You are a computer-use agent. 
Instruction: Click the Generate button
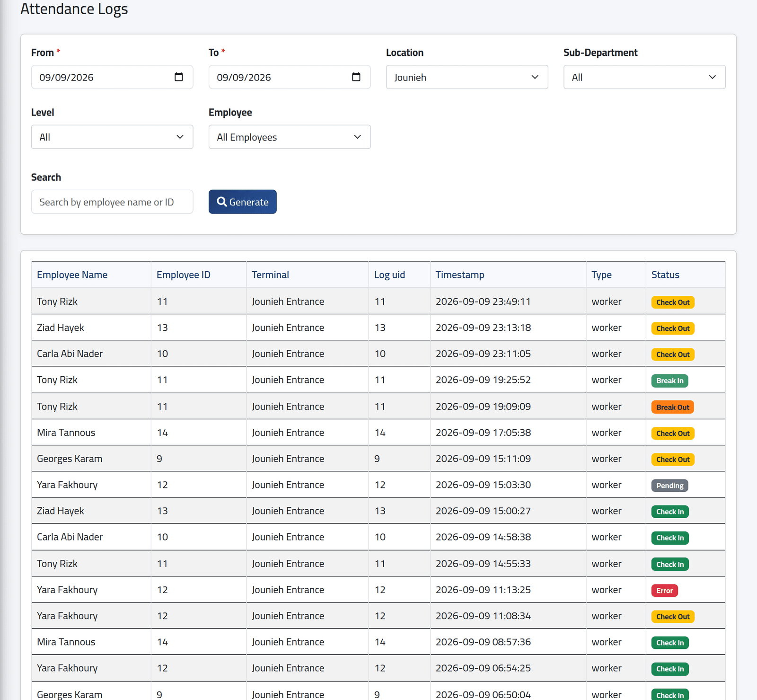point(243,202)
